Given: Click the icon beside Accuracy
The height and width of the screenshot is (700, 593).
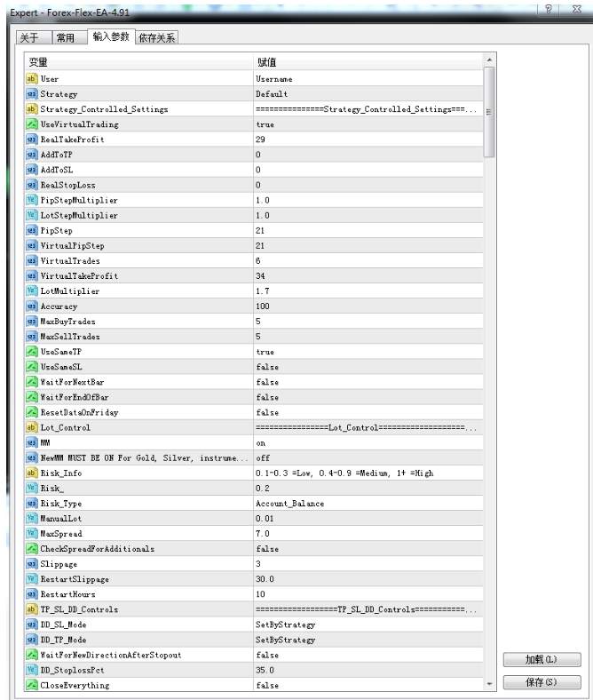Looking at the screenshot, I should tap(31, 306).
